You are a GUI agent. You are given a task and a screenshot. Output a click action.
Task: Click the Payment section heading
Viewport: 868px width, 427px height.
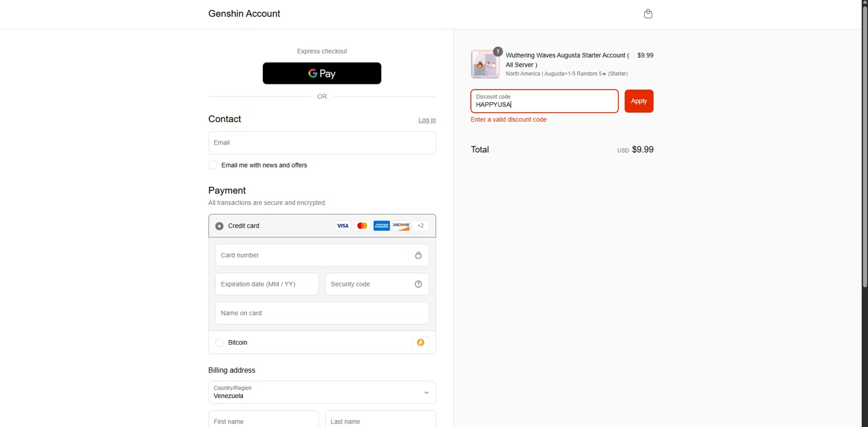(x=227, y=190)
